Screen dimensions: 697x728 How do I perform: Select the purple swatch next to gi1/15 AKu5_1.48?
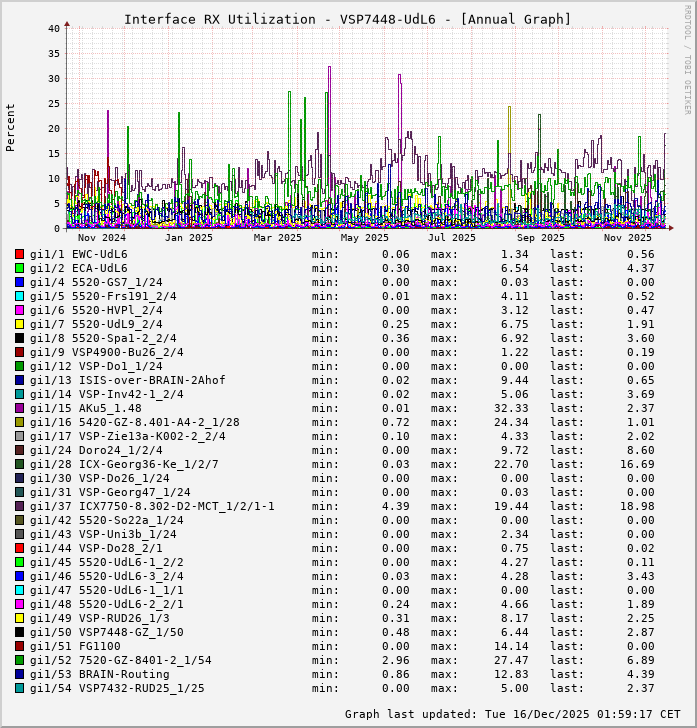point(19,408)
